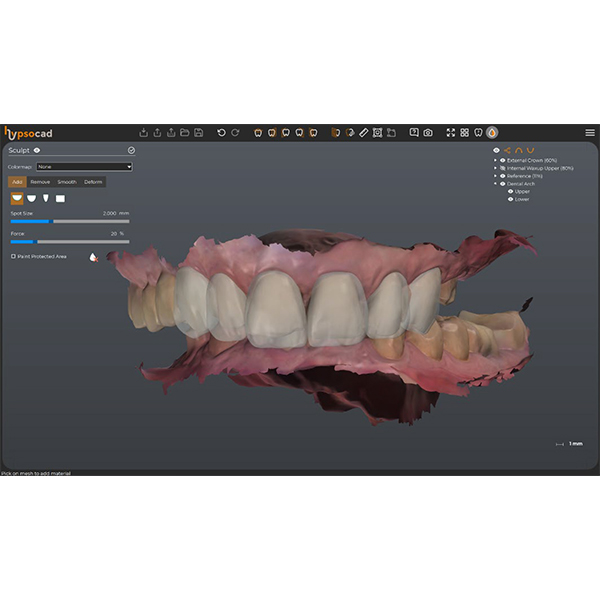Select the Smooth sculpt mode
Image resolution: width=600 pixels, height=600 pixels.
[67, 182]
